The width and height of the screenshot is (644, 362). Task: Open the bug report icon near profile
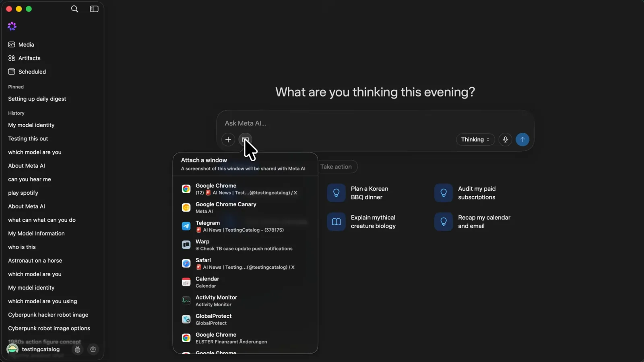point(78,350)
